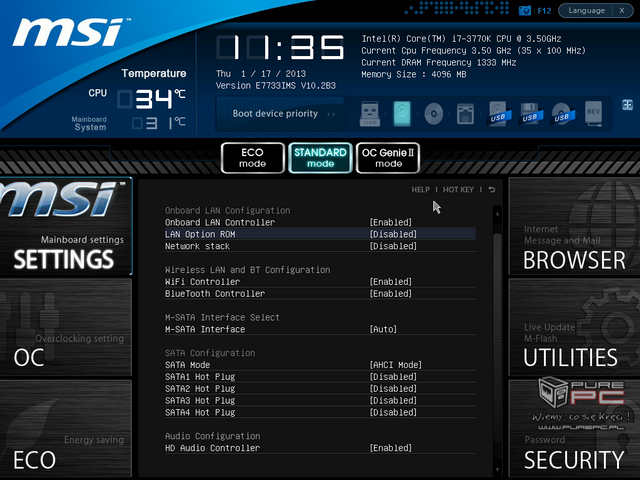Toggle Onboard LAN Controller Enabled value
640x480 pixels.
click(391, 222)
